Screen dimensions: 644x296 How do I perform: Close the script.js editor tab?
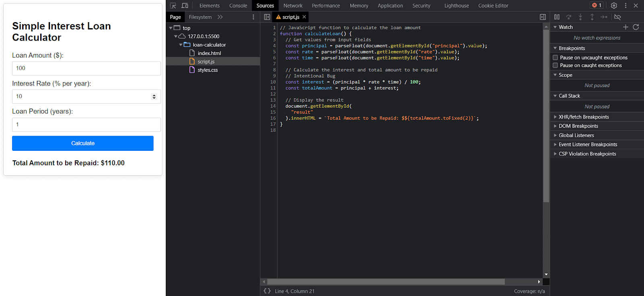(x=304, y=17)
